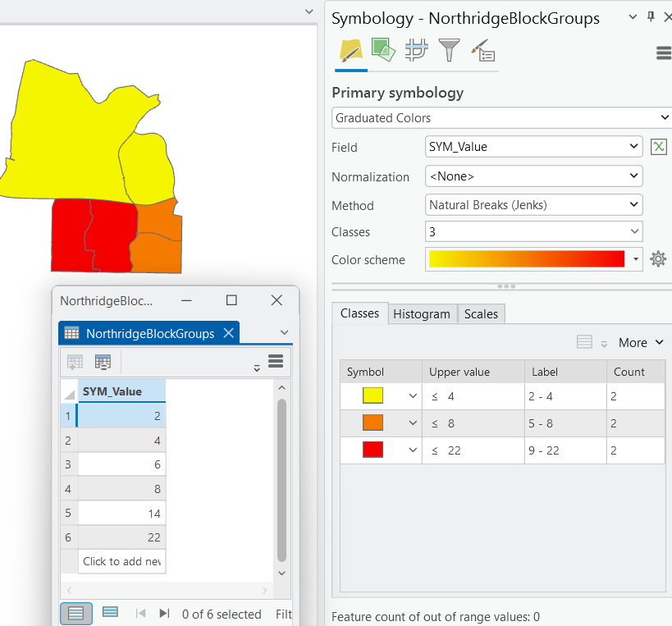The height and width of the screenshot is (626, 672).
Task: Open the Symbol layer drawing icon
Action: [416, 51]
